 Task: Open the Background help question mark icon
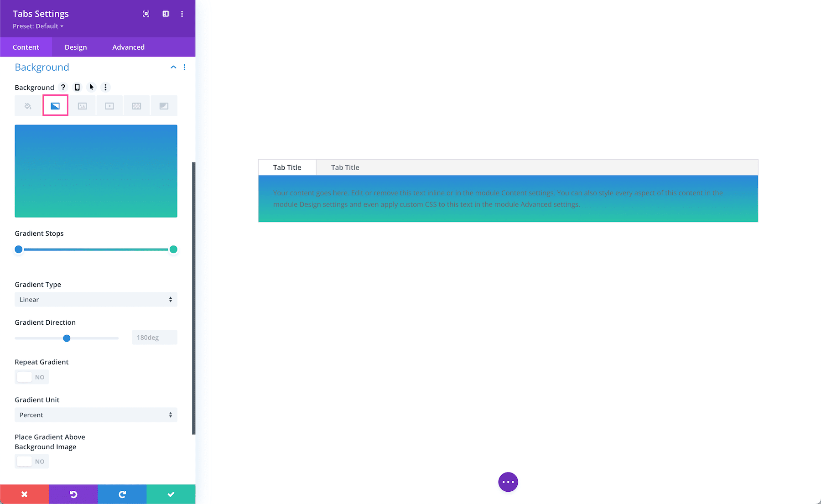[x=63, y=87]
